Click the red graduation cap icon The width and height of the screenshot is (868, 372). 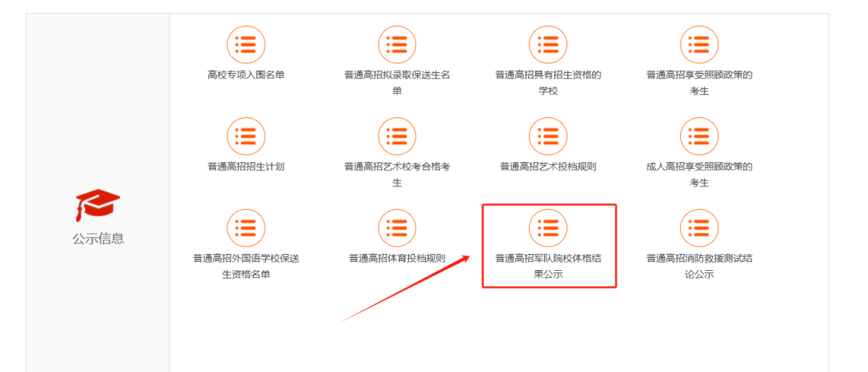click(x=97, y=205)
